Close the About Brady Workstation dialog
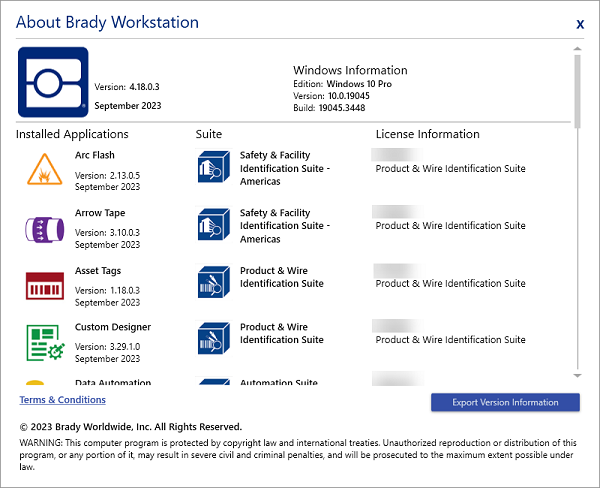 tap(580, 23)
